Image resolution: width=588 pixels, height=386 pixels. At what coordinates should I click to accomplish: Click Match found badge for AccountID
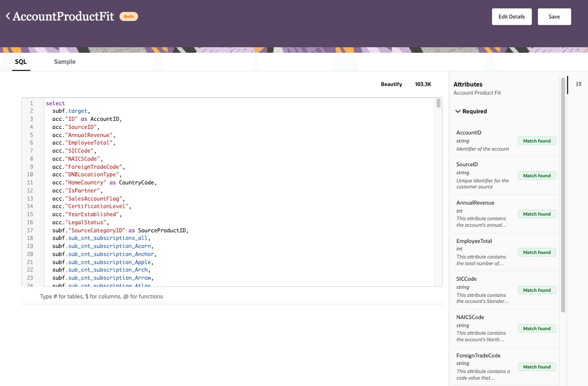(537, 141)
